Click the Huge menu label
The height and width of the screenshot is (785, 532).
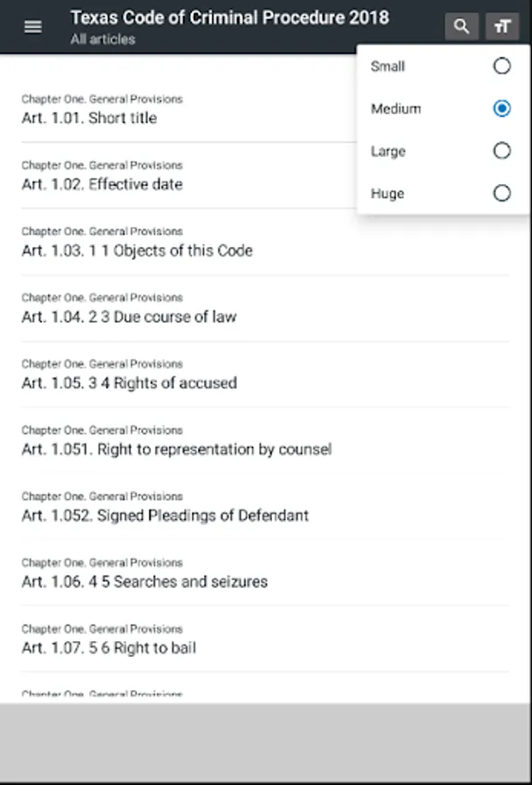(x=387, y=194)
